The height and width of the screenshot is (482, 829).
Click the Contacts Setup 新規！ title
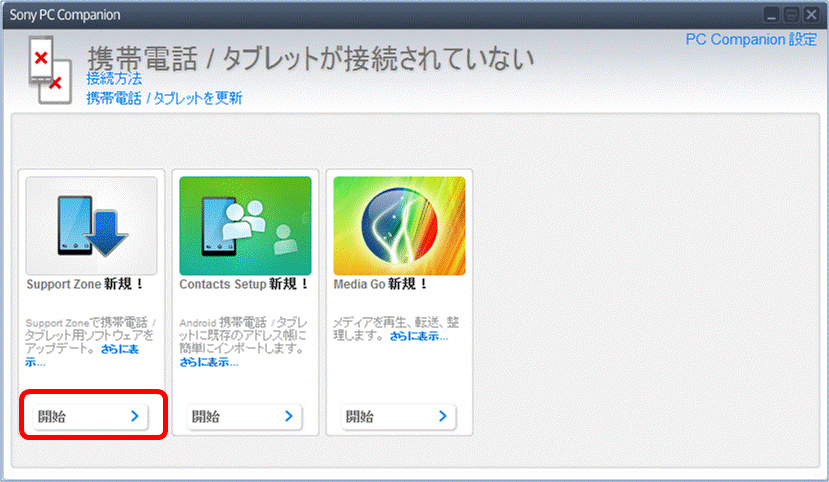coord(244,284)
